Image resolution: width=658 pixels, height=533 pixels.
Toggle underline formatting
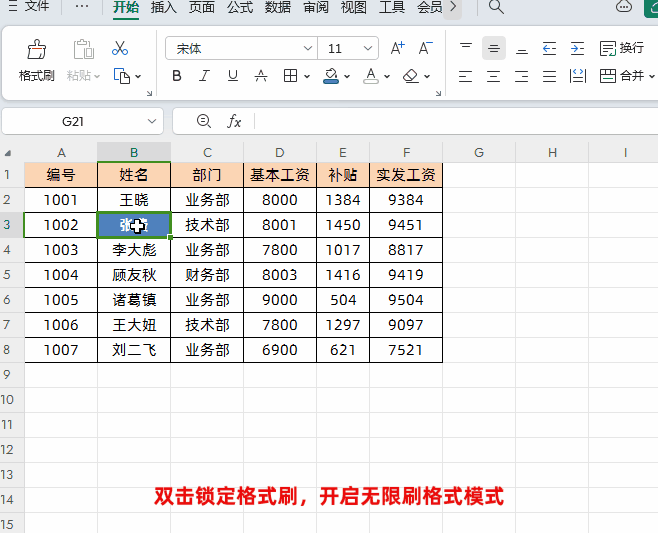coord(232,76)
